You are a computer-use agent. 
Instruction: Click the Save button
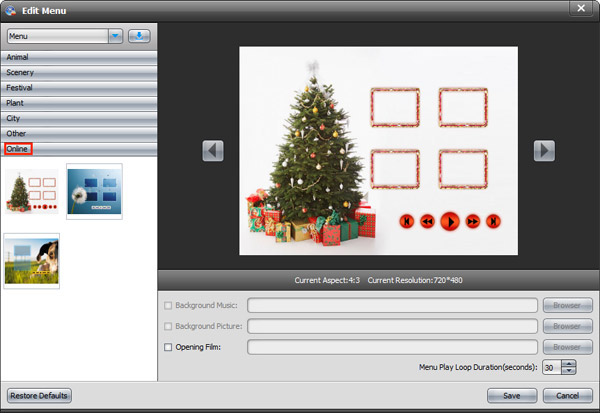(512, 395)
